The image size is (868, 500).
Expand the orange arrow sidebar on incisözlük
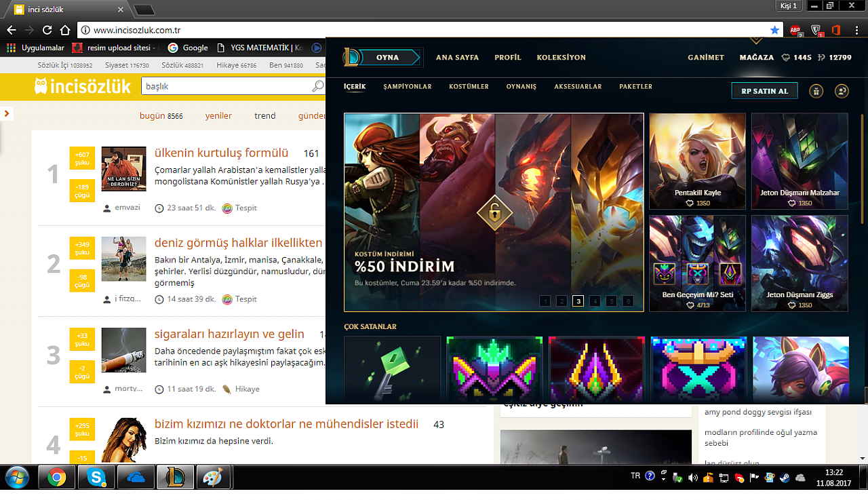pos(7,113)
